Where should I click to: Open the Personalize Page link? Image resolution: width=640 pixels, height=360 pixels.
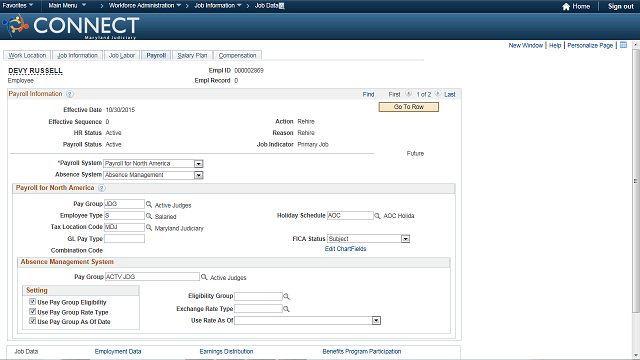tap(590, 45)
